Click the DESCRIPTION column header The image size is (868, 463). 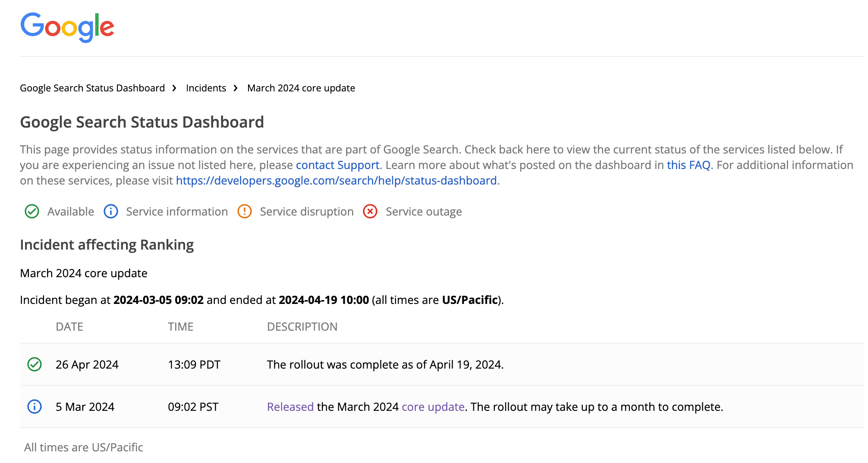tap(302, 327)
